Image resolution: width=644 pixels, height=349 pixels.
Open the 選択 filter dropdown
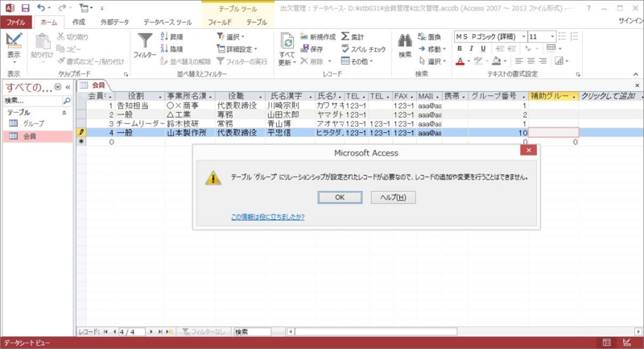pos(230,36)
